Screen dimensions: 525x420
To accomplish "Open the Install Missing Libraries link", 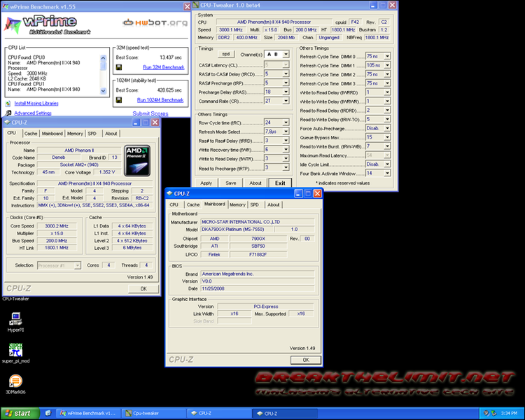I will [x=36, y=104].
